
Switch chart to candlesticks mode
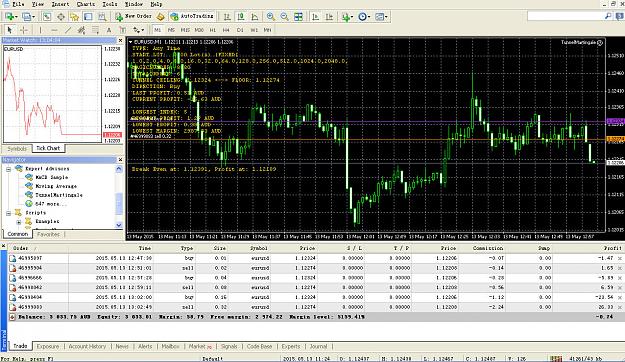click(241, 16)
